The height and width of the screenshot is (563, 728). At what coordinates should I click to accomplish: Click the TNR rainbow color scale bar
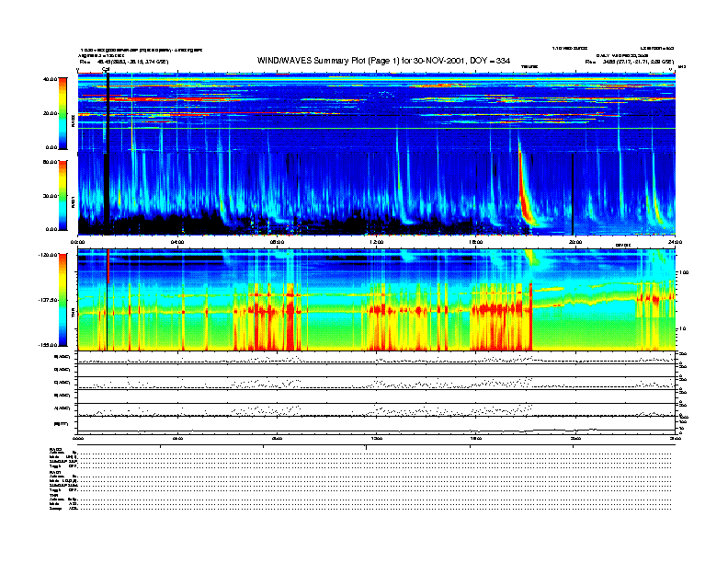tap(63, 300)
